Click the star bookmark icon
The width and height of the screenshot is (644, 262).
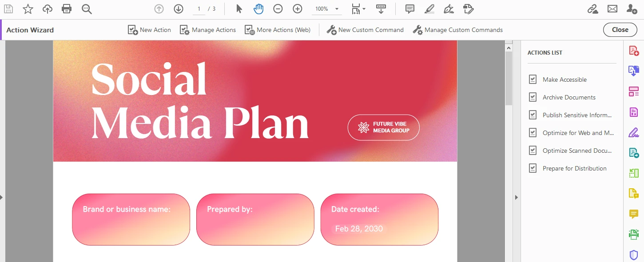[x=28, y=9]
